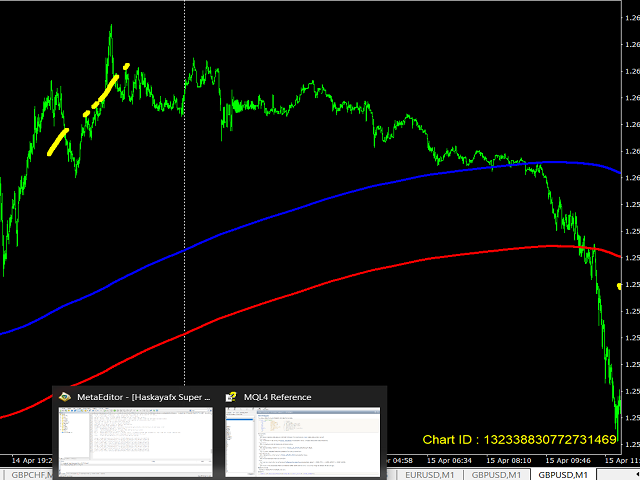Viewport: 640px width, 480px height.
Task: Click the MetaEditor icon in the taskbar preview
Action: point(65,397)
